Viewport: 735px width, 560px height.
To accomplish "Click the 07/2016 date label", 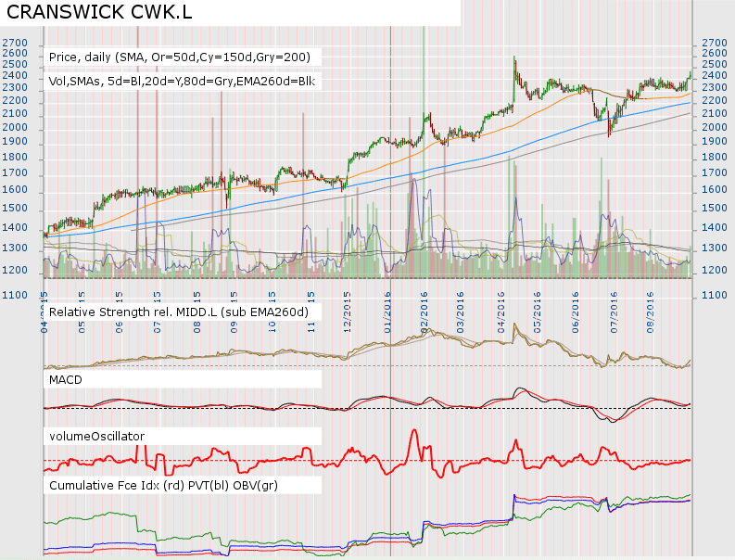I will [615, 312].
